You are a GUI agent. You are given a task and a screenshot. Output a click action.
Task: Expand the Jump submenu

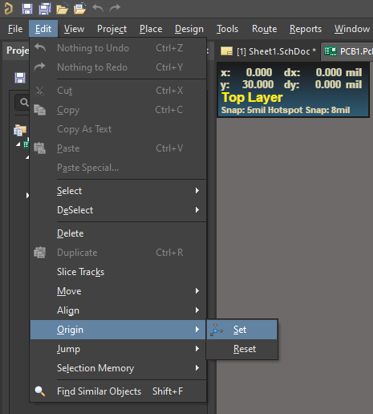(118, 349)
